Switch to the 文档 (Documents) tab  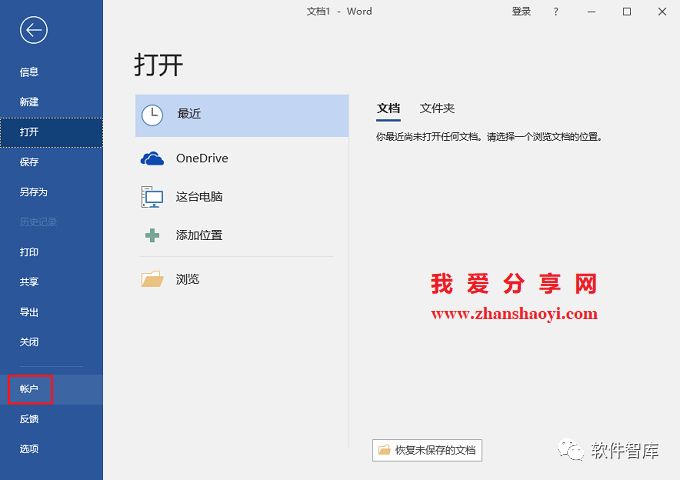pyautogui.click(x=388, y=108)
